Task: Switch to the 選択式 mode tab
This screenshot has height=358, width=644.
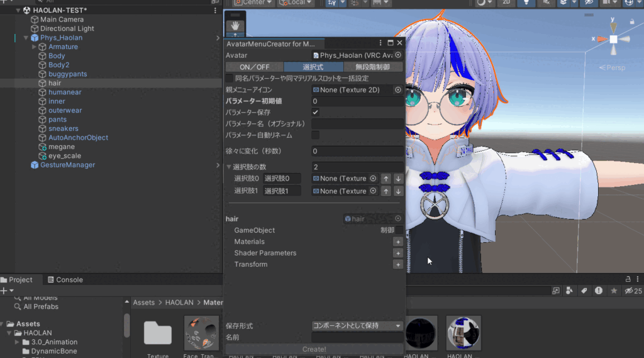Action: 313,67
